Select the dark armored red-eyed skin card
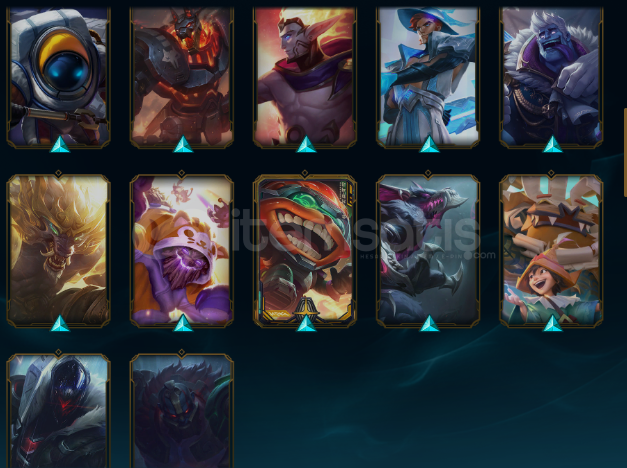 pos(182,411)
